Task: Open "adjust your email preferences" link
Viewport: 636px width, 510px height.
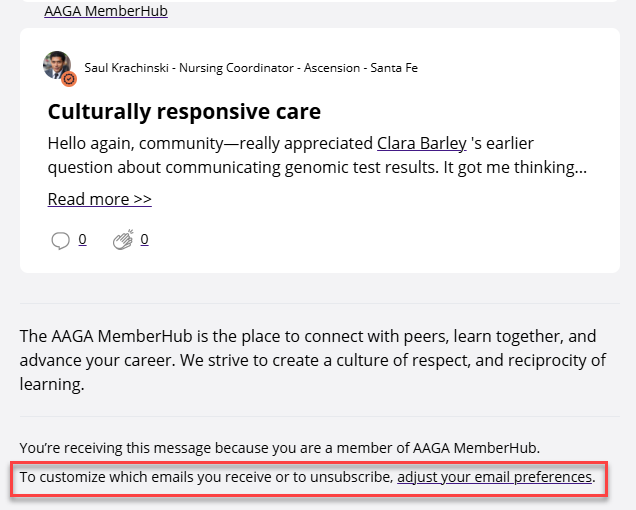Action: coord(494,477)
